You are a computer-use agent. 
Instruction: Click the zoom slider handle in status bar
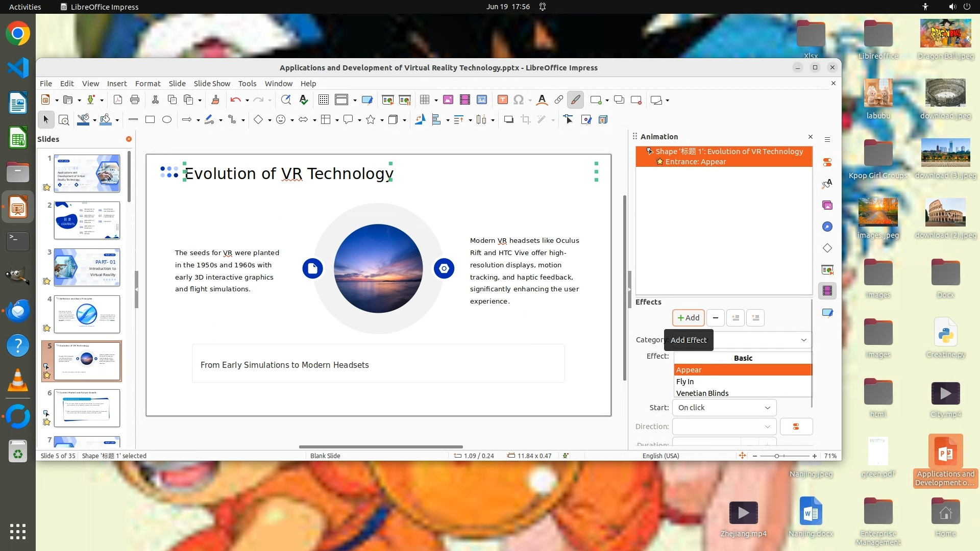776,456
